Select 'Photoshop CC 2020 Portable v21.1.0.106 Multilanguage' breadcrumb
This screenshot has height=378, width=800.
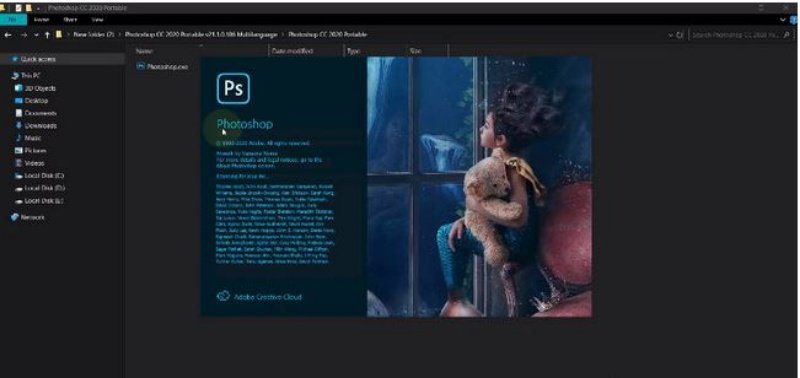coord(201,35)
